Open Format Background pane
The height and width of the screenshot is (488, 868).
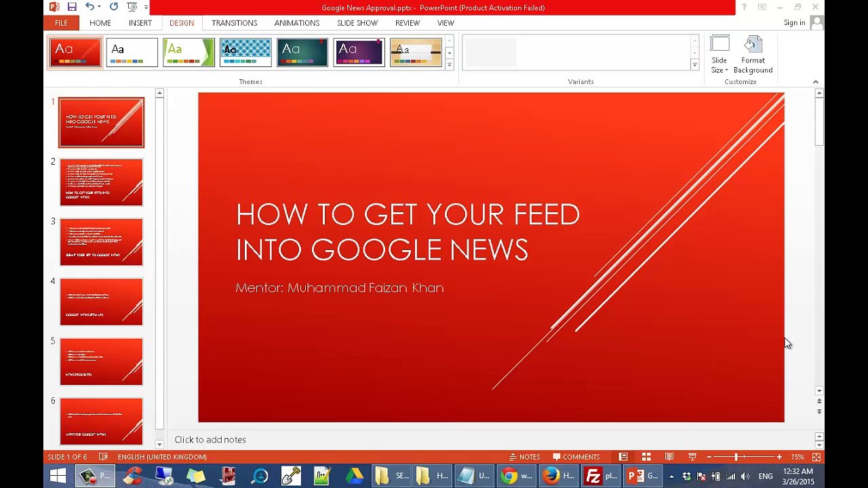coord(753,55)
